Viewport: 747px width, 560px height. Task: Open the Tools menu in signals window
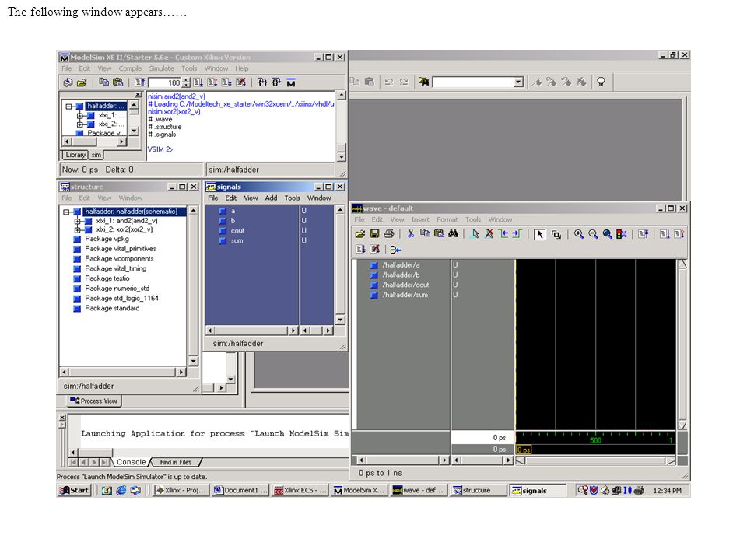coord(292,198)
